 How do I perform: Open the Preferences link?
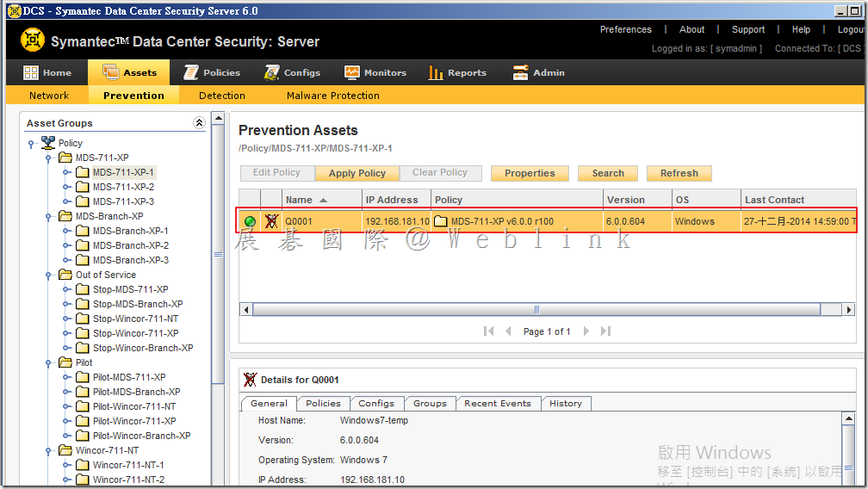(x=625, y=29)
